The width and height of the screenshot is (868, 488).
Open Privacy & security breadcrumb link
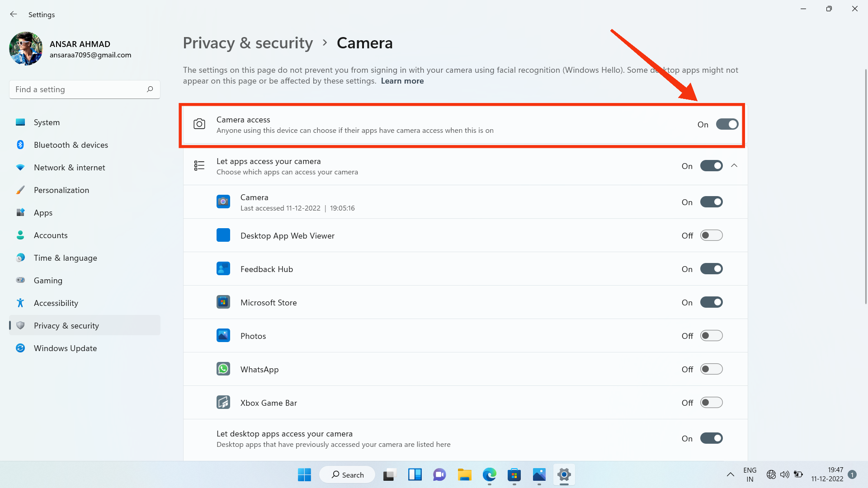(x=248, y=42)
